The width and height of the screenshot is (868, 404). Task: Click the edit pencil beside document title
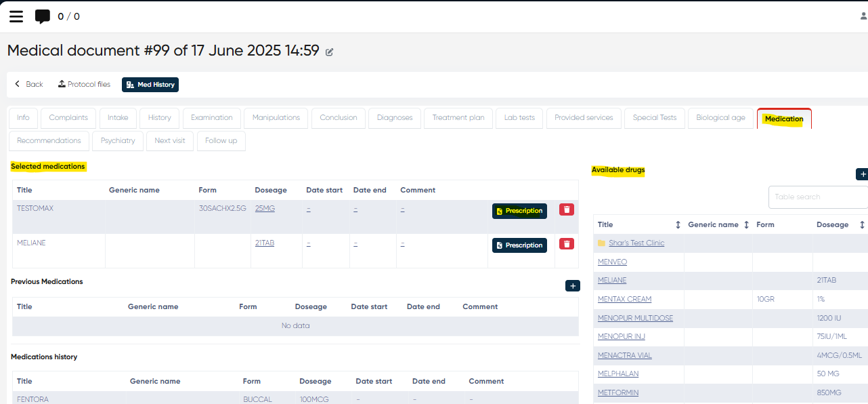pos(330,52)
